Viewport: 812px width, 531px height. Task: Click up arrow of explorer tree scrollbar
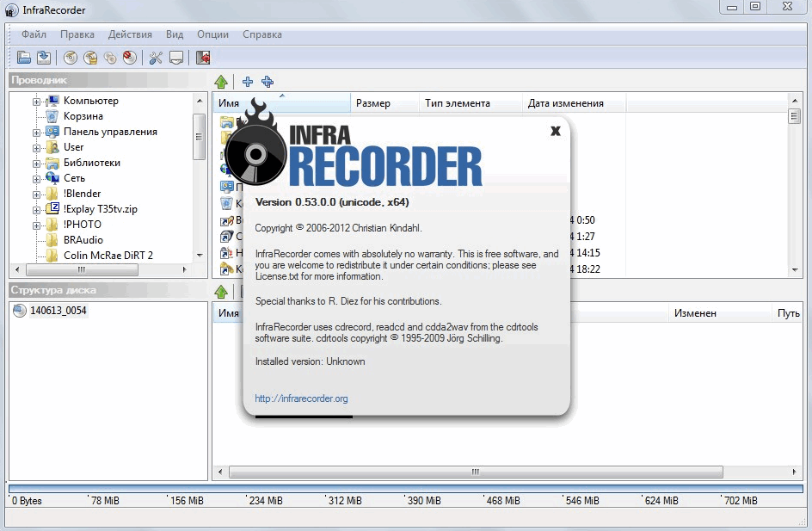[200, 101]
